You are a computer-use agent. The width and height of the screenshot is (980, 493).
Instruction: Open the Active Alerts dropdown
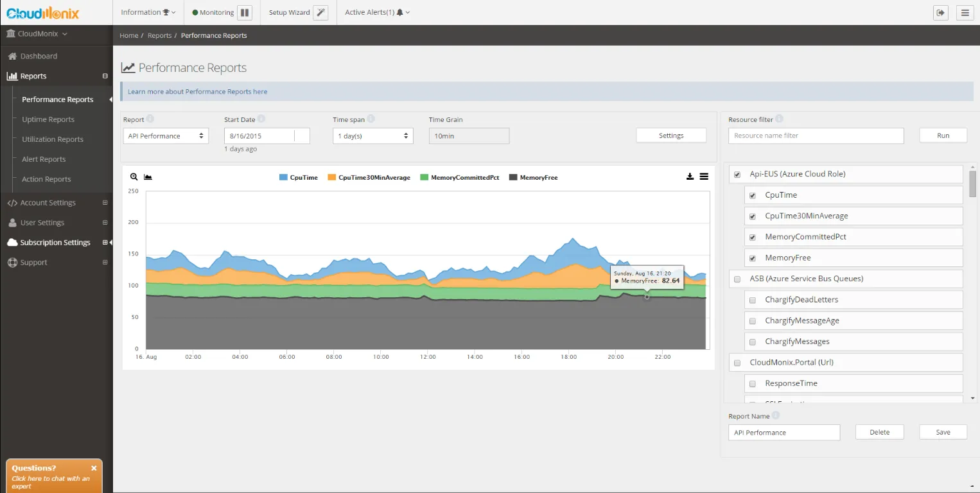(x=377, y=12)
